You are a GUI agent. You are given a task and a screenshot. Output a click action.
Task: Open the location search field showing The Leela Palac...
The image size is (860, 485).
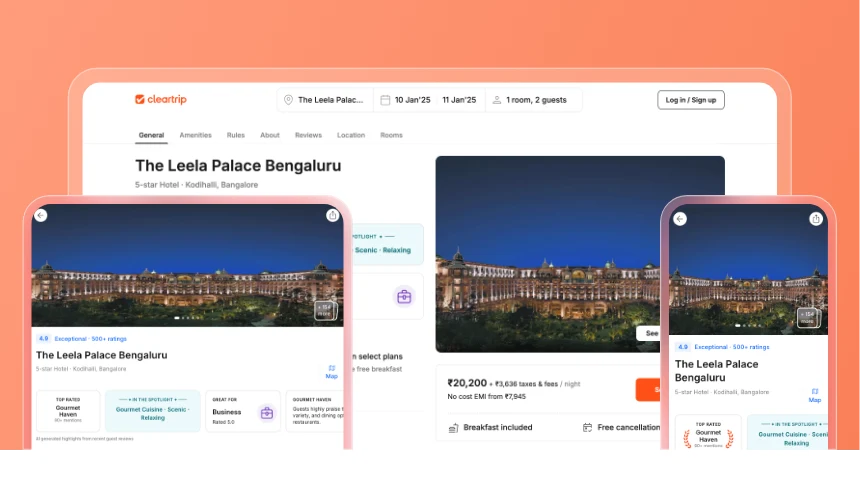[325, 100]
